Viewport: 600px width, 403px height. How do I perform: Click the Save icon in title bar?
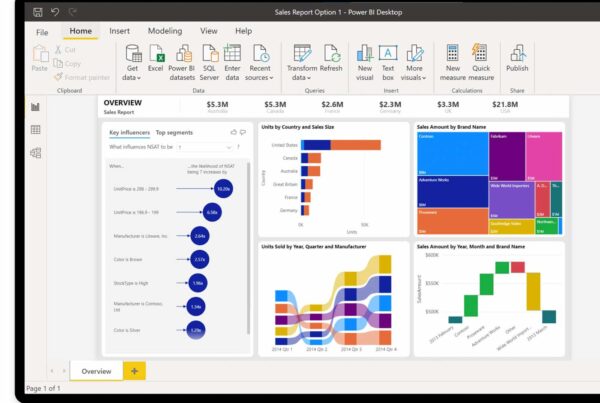coord(37,13)
